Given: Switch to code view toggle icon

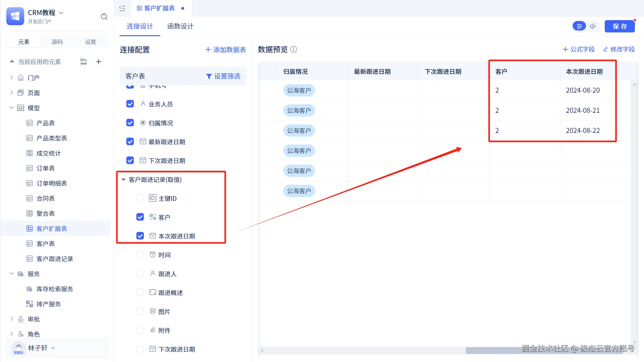Looking at the screenshot, I should tap(593, 26).
